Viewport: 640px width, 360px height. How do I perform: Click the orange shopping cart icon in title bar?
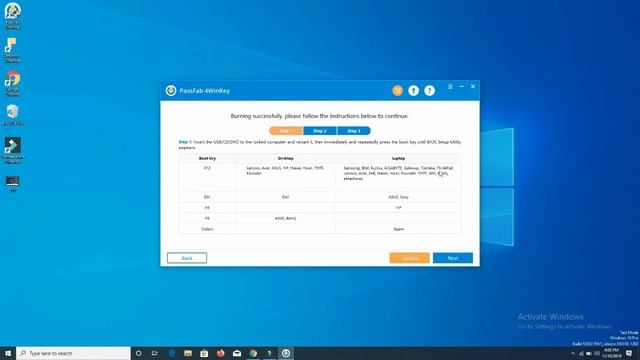pyautogui.click(x=397, y=91)
